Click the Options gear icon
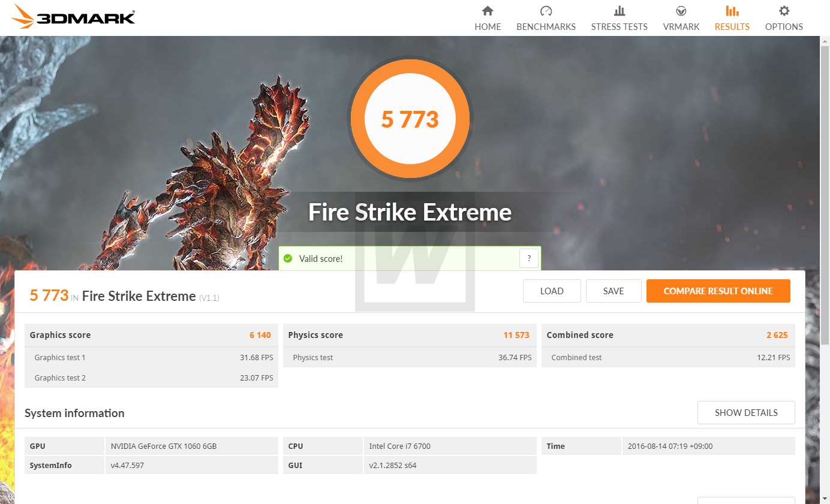830x504 pixels. pyautogui.click(x=784, y=11)
